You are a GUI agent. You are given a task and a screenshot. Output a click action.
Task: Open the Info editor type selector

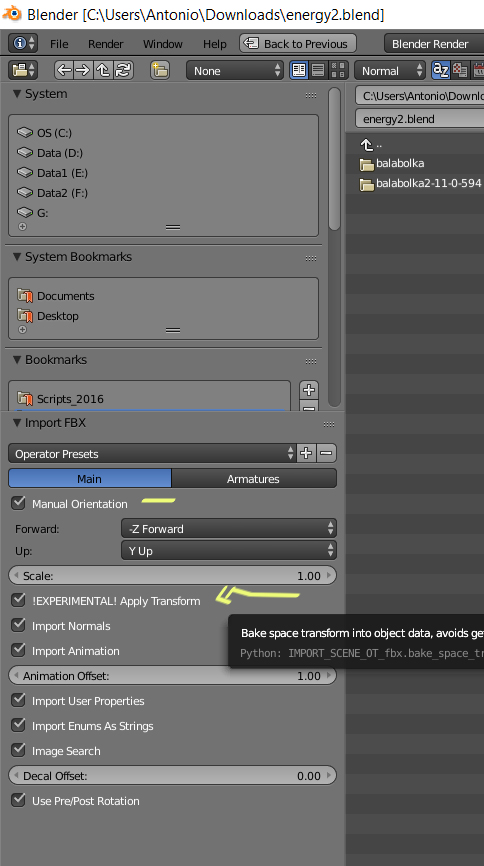point(23,43)
